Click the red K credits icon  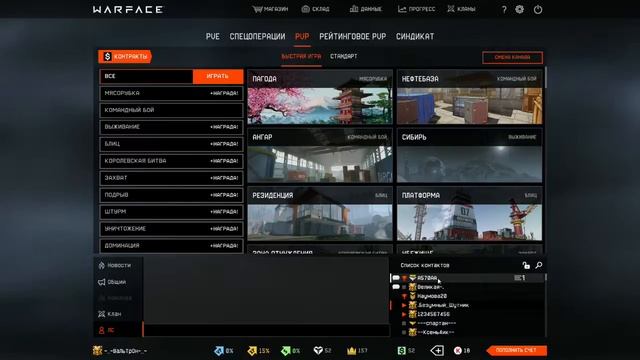(x=458, y=351)
